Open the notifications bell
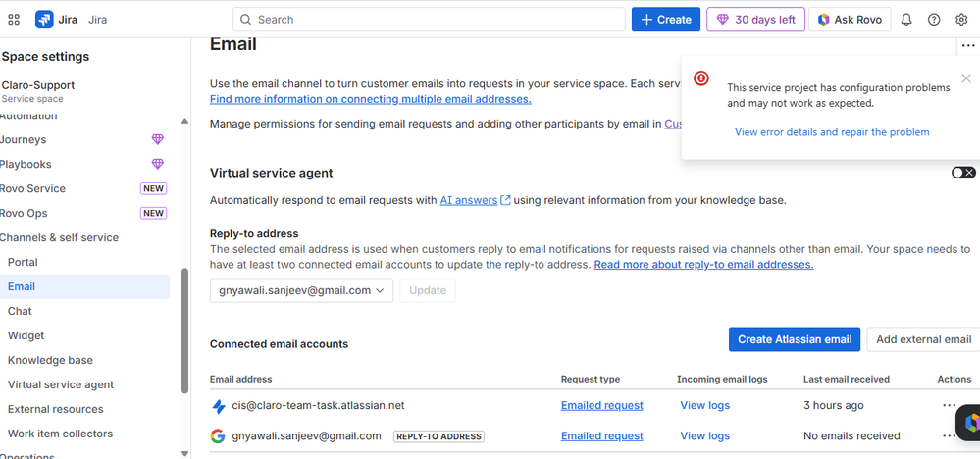 click(906, 20)
